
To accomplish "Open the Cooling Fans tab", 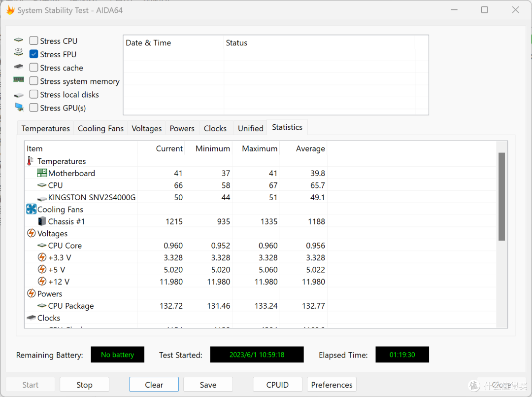I will coord(101,128).
